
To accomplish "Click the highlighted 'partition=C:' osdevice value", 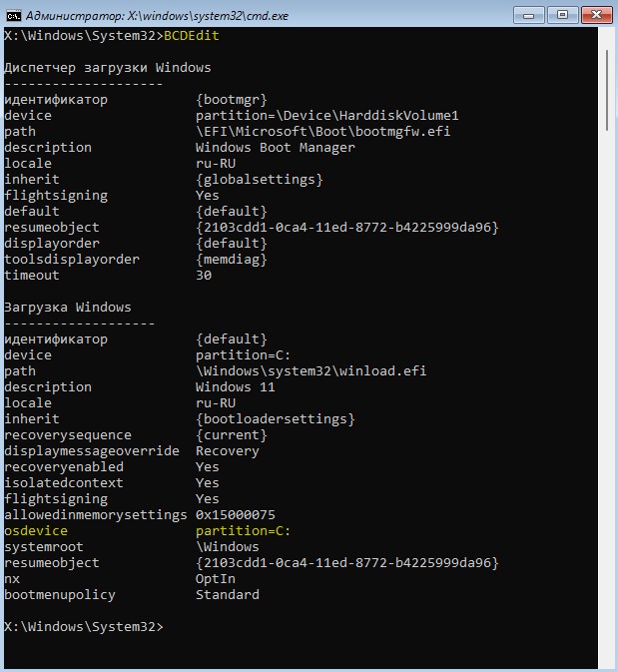I will coord(244,531).
